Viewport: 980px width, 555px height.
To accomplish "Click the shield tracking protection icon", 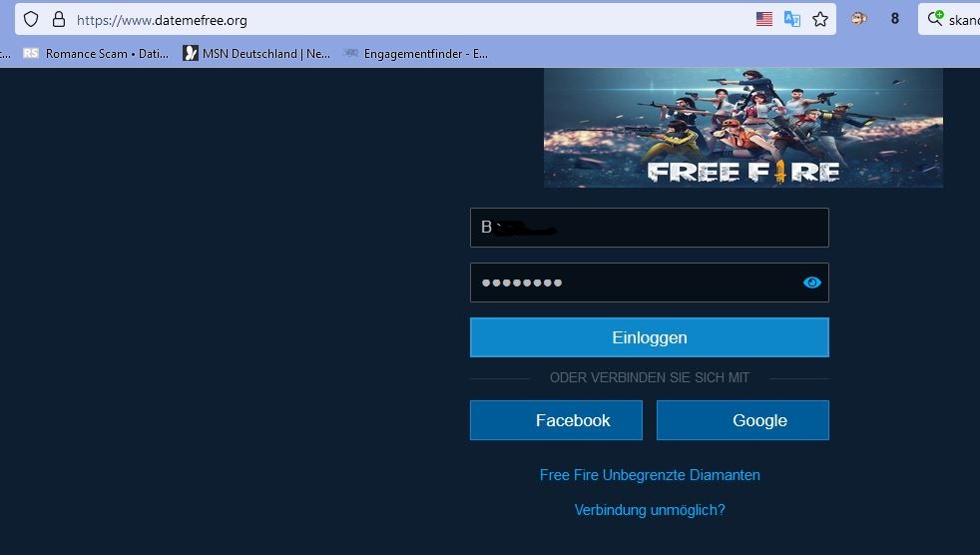I will (31, 19).
